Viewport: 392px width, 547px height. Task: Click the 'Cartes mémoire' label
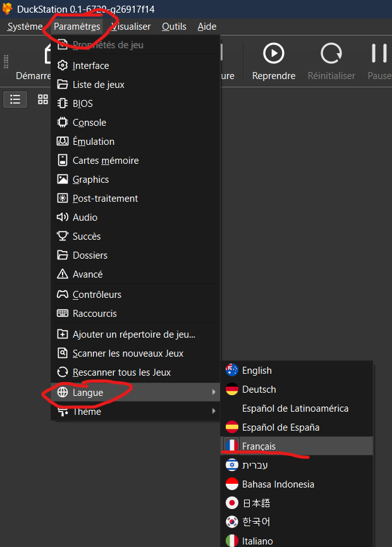click(106, 161)
